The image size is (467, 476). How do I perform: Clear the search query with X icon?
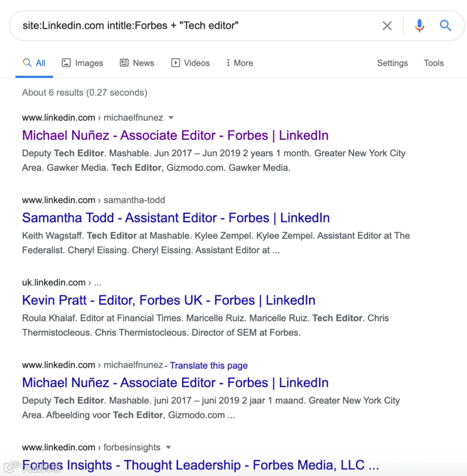click(x=387, y=26)
